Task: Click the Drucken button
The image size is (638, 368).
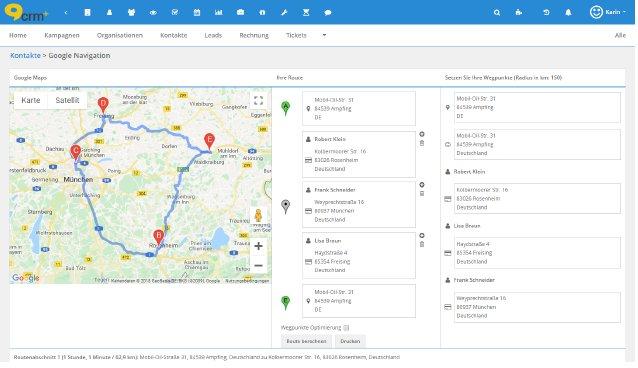Action: pos(350,341)
